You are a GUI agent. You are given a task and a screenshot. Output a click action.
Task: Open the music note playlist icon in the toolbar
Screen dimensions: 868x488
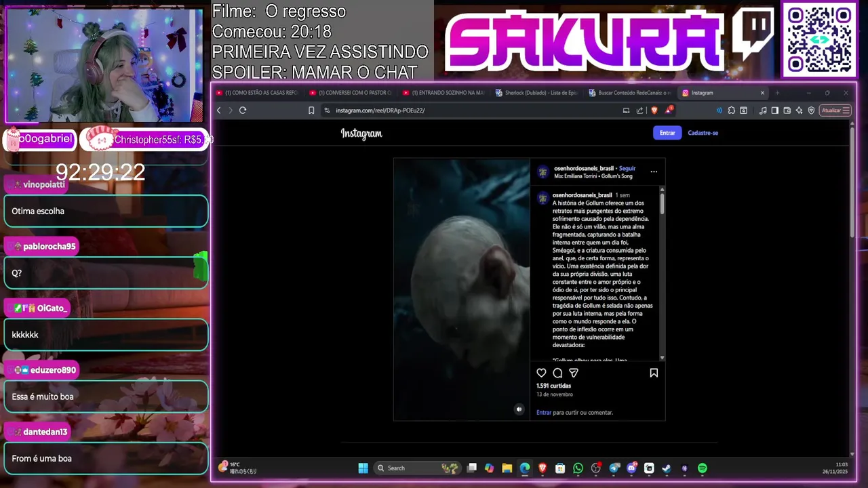click(x=763, y=110)
